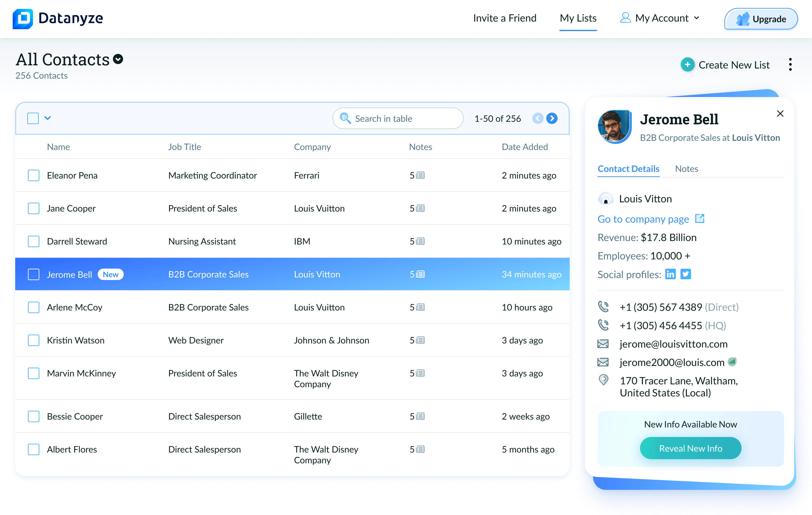Screen dimensions: 812x515
Task: Click the Louis Vitton company logo icon
Action: pos(606,199)
